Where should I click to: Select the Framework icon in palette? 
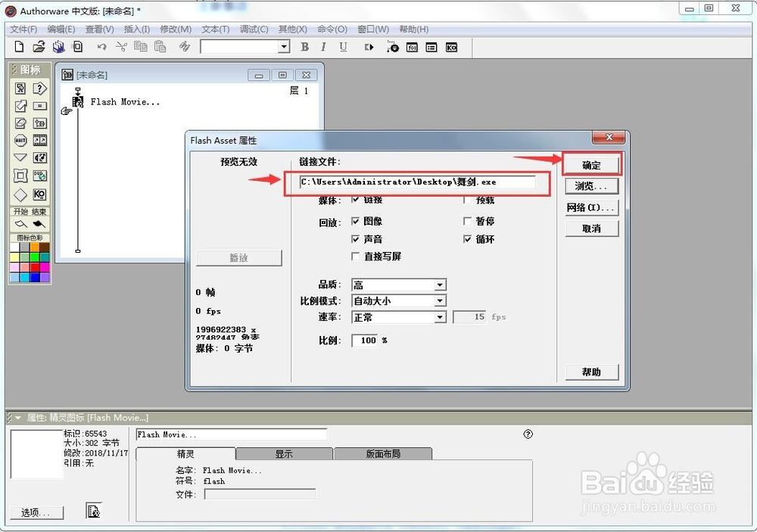pyautogui.click(x=20, y=176)
